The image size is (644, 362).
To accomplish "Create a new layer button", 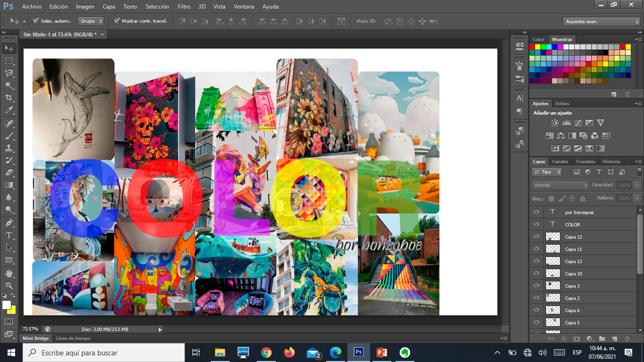I will pos(614,339).
